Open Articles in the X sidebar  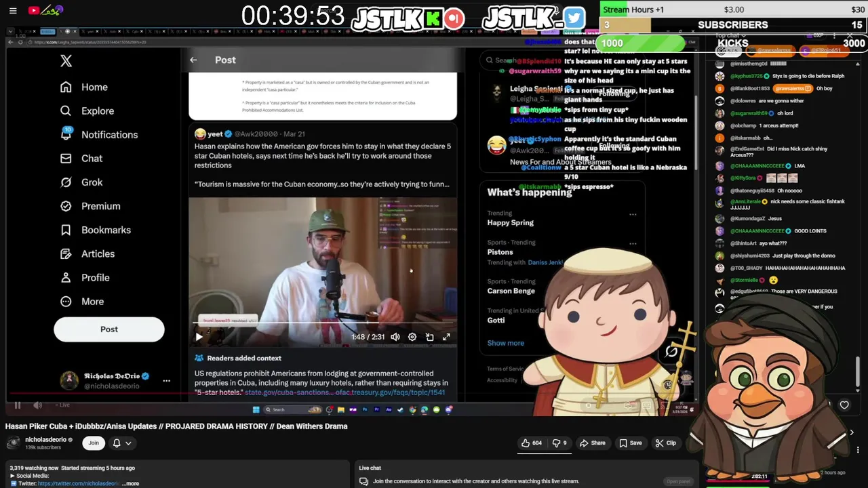tap(87, 253)
